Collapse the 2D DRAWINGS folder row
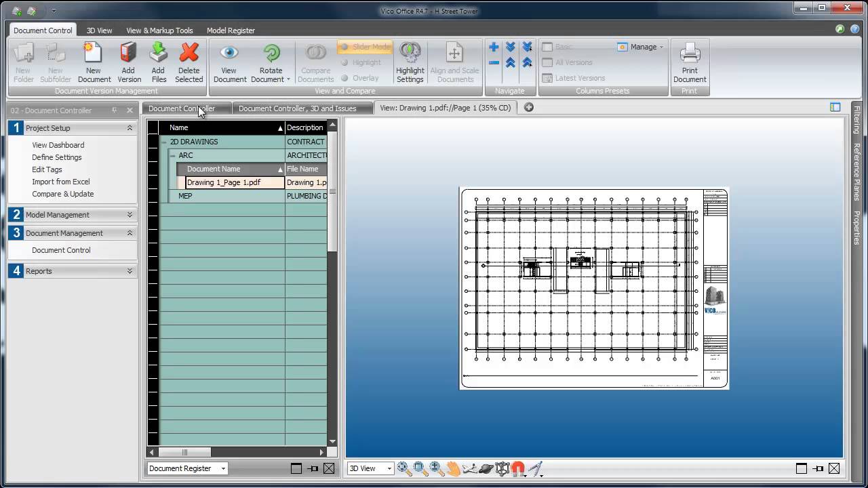The width and height of the screenshot is (868, 488). coord(164,142)
